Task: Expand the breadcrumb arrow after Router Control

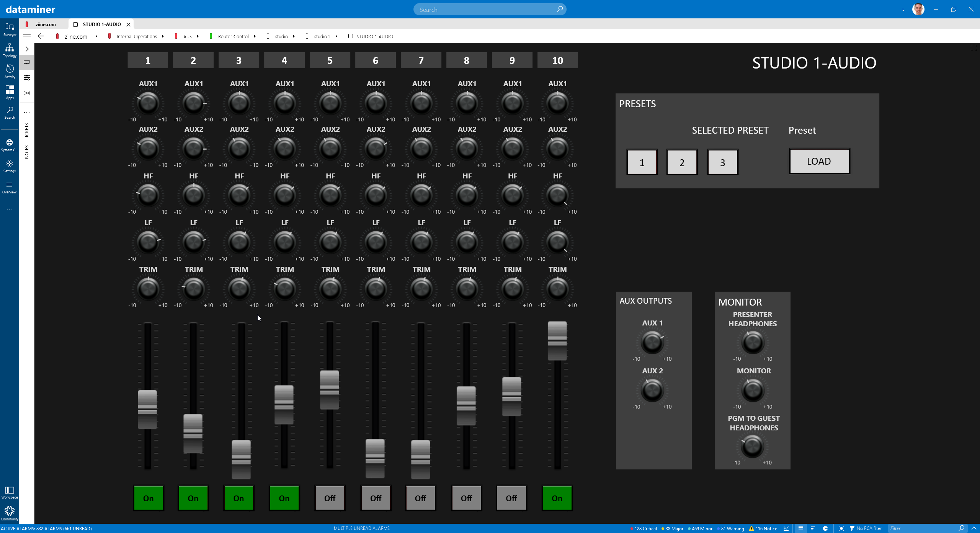Action: (255, 36)
